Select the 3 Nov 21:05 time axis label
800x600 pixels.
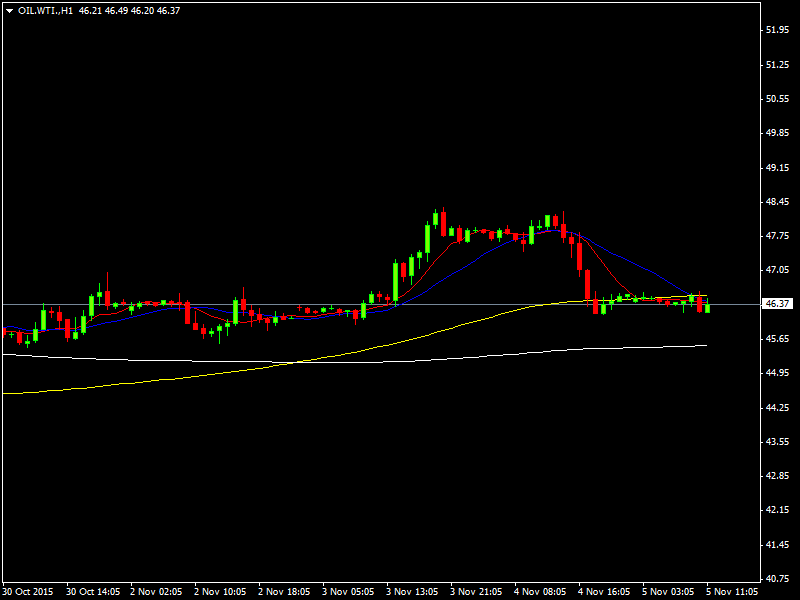pos(476,592)
